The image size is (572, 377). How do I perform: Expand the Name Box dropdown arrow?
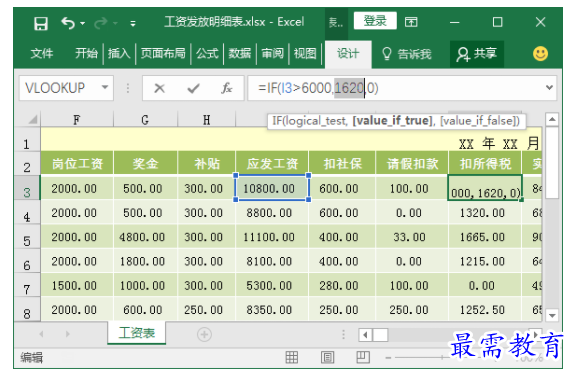105,88
